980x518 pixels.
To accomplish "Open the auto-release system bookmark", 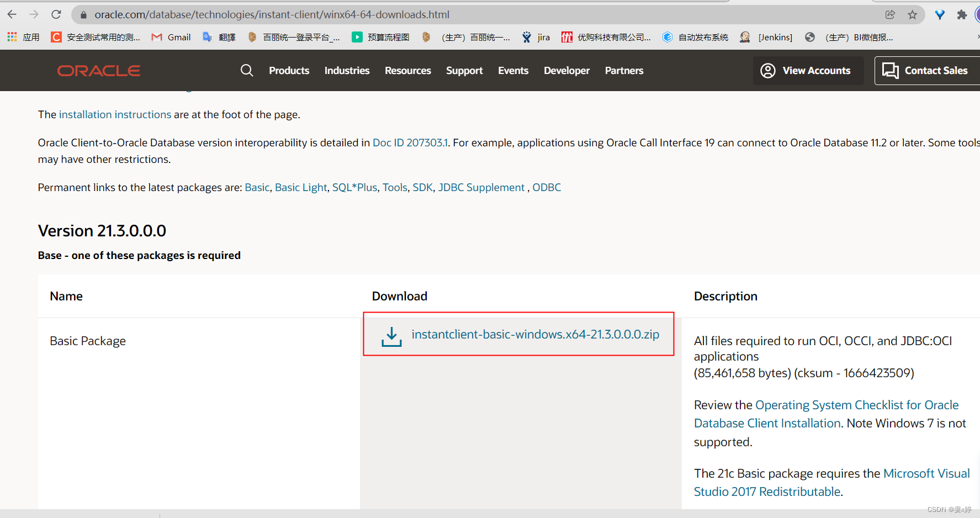I will 696,37.
